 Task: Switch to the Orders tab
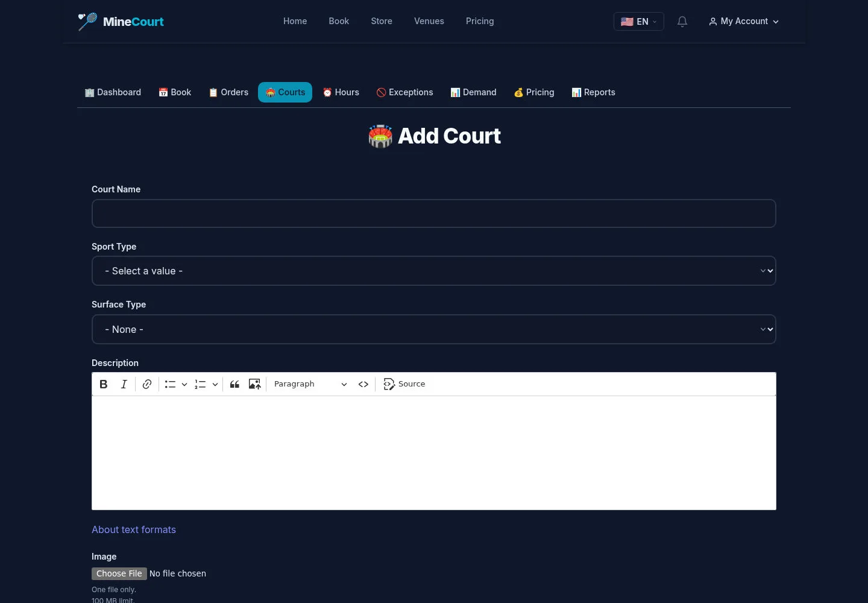click(228, 92)
